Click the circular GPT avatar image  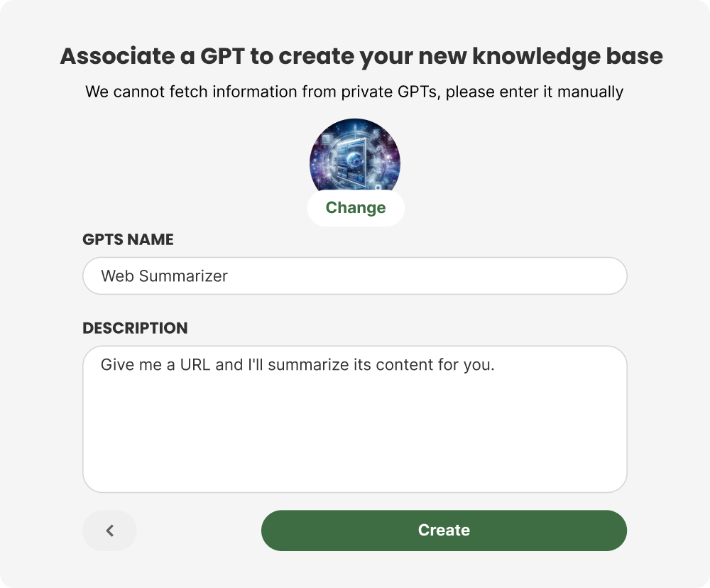(x=355, y=156)
